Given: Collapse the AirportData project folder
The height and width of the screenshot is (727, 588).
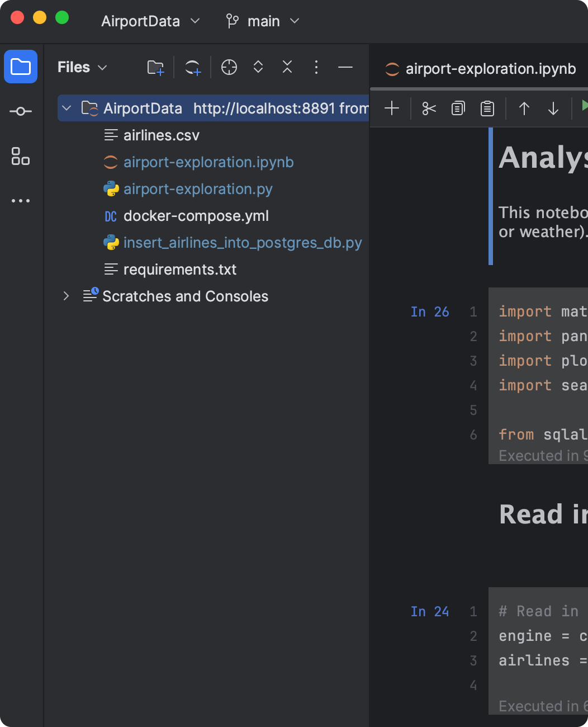Looking at the screenshot, I should point(67,108).
